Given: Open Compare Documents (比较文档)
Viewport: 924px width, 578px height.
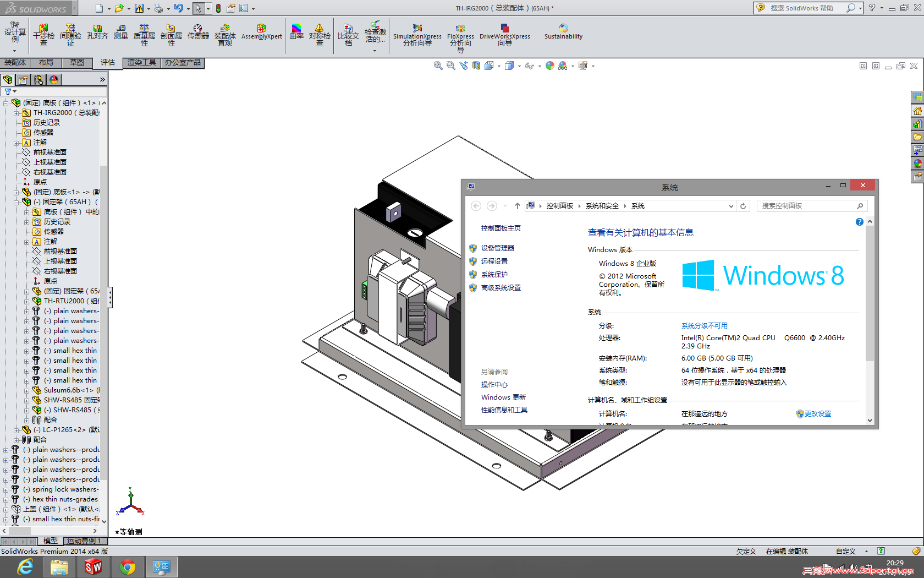Looking at the screenshot, I should 348,35.
